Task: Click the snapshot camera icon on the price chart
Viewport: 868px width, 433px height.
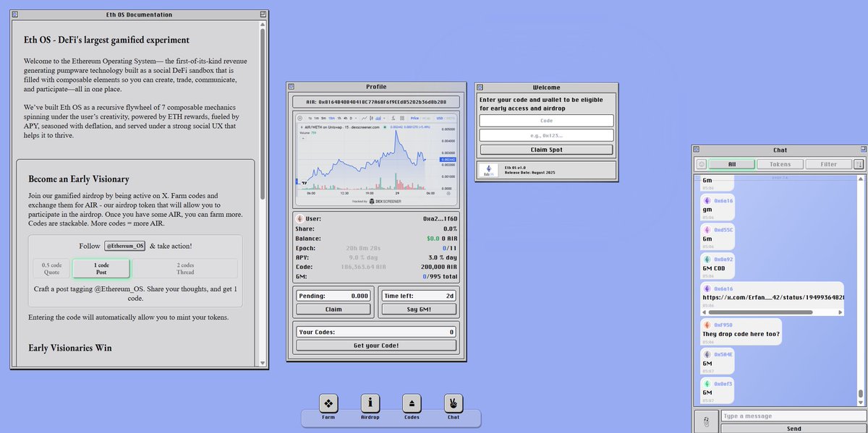Action: 393,118
